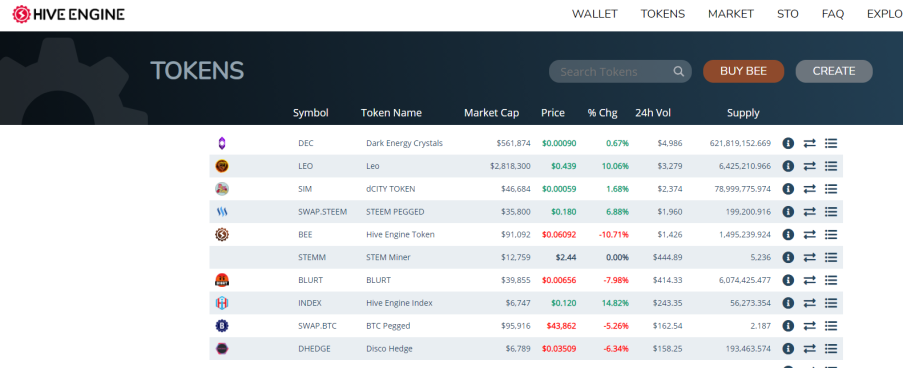Click the CREATE button
The width and height of the screenshot is (903, 368).
pos(834,71)
